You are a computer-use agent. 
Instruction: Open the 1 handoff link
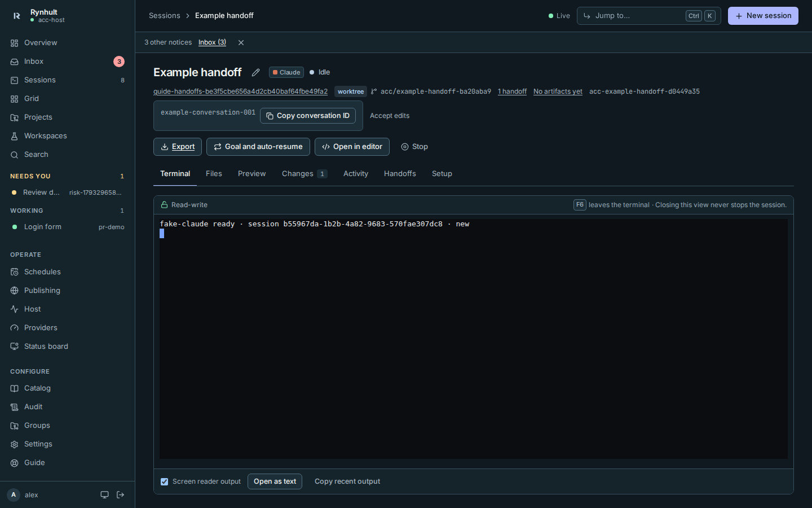pos(512,91)
